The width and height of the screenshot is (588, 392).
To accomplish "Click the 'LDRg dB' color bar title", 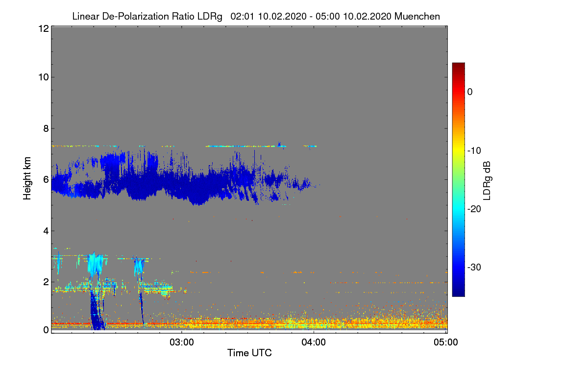I will click(x=487, y=180).
